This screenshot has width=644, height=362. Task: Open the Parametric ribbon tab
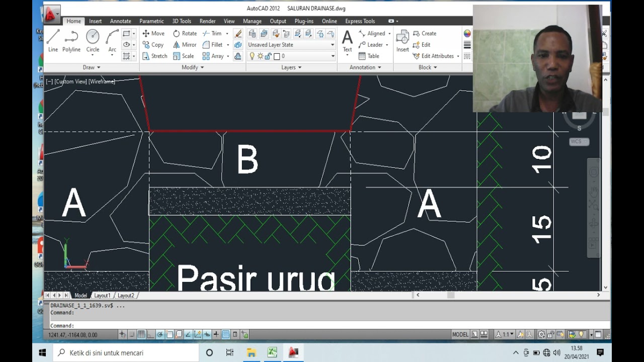pos(151,21)
